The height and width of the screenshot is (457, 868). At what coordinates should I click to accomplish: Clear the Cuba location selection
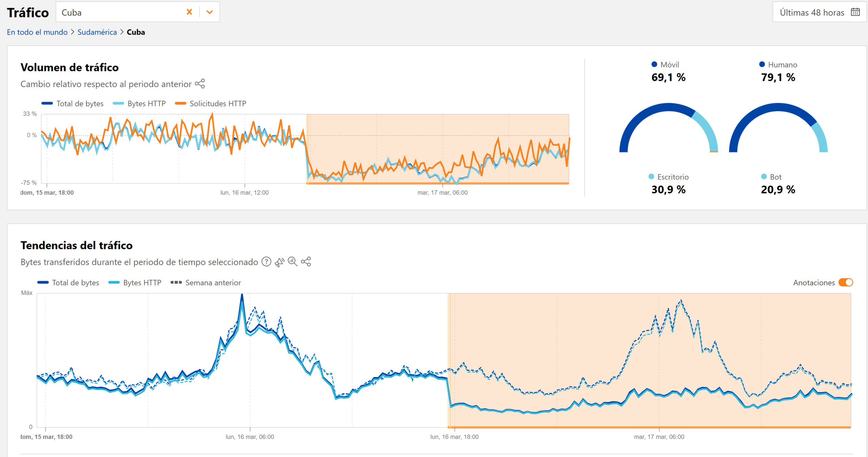pyautogui.click(x=189, y=12)
